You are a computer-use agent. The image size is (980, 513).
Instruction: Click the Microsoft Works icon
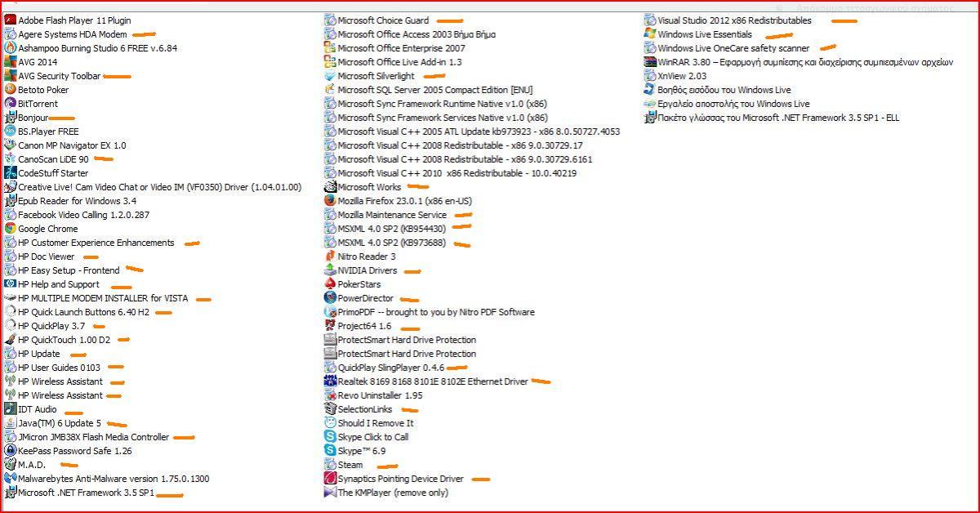[x=330, y=187]
